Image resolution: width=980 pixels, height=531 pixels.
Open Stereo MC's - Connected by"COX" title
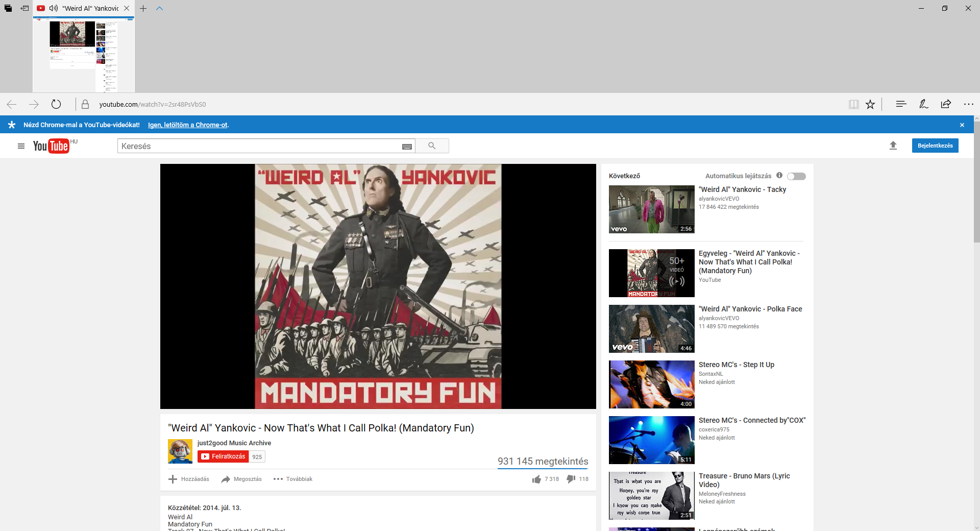coord(752,420)
